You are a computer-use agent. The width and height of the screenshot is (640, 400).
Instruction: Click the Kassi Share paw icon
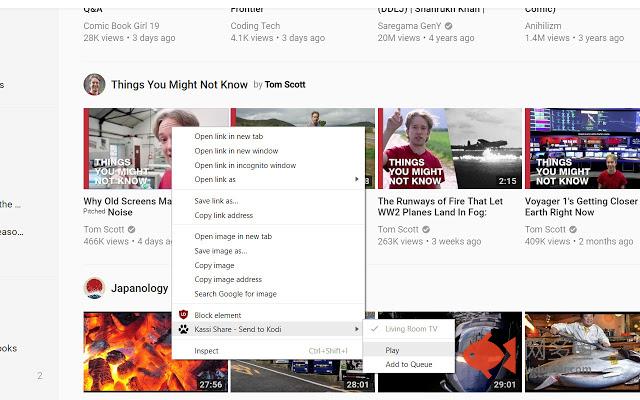click(x=184, y=329)
